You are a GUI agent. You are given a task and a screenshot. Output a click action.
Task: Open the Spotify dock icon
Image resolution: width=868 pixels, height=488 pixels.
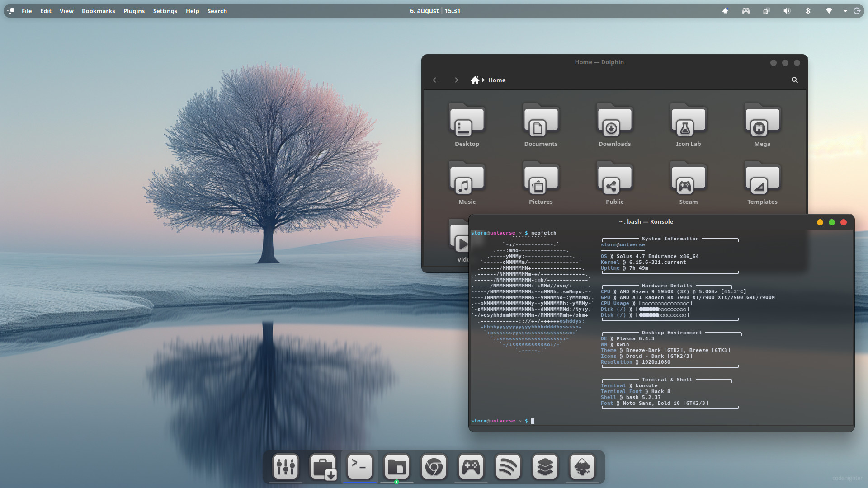click(508, 467)
